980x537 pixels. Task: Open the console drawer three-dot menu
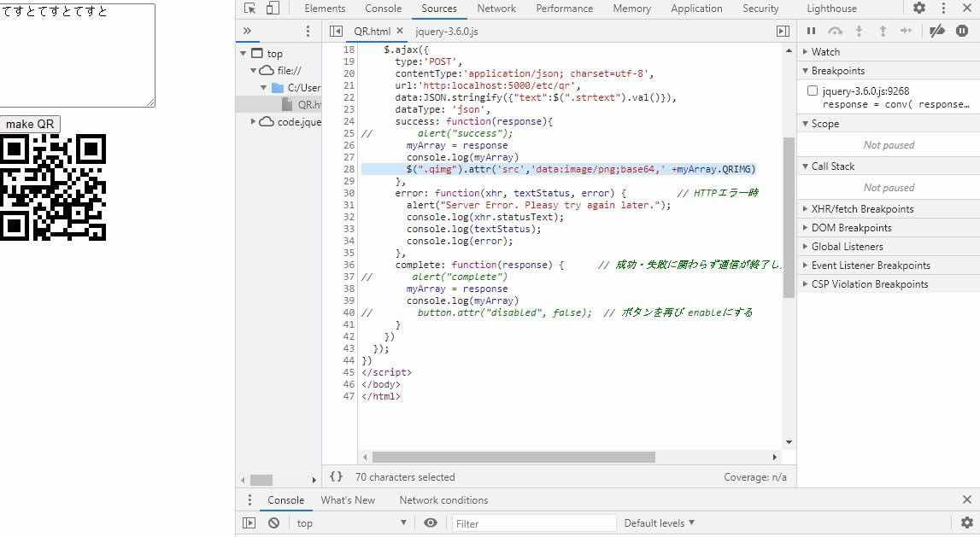tap(249, 499)
